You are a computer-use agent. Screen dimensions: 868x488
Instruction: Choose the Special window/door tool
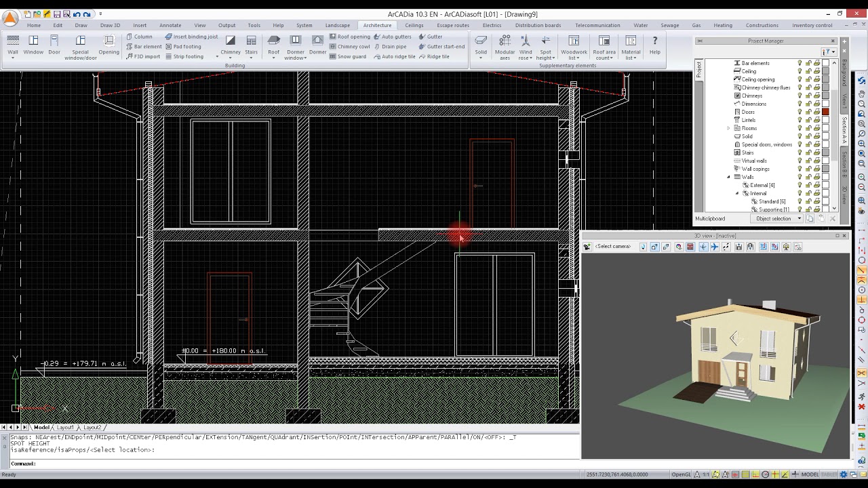pyautogui.click(x=81, y=47)
